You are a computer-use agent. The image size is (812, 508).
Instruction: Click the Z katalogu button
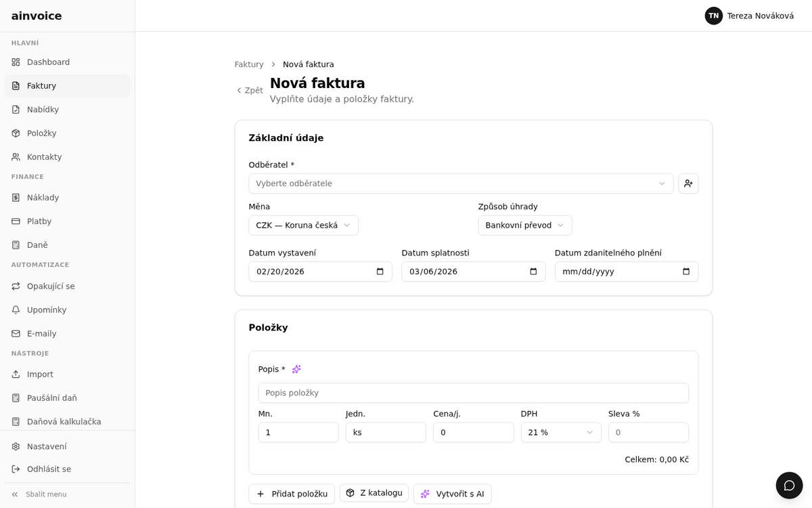point(374,493)
